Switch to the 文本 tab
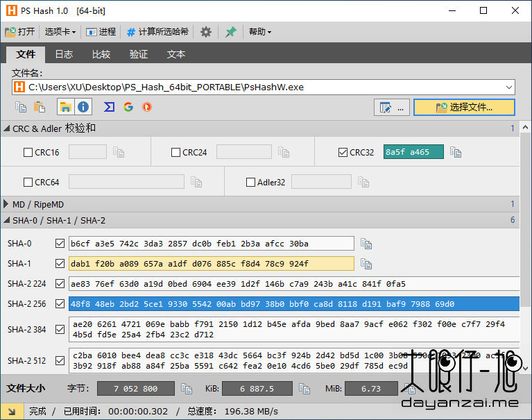 (175, 54)
